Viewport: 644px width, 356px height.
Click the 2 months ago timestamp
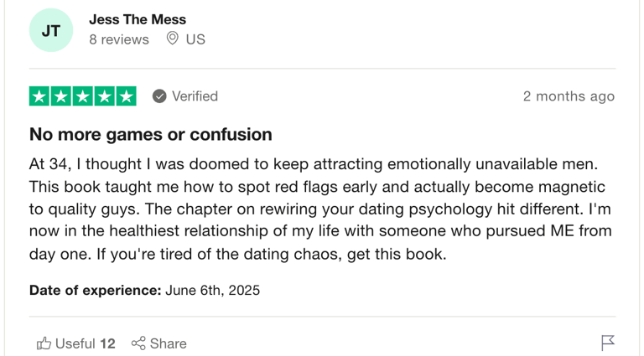click(x=569, y=96)
